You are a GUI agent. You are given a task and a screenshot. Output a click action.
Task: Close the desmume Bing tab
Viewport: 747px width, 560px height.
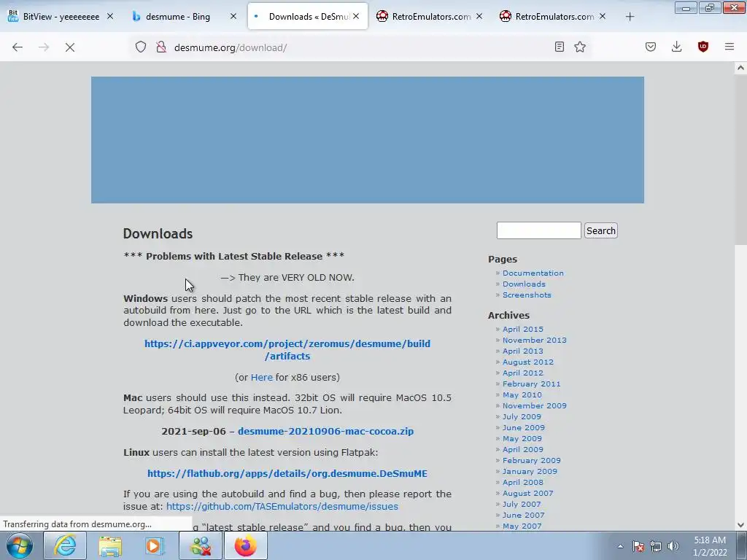click(x=233, y=16)
